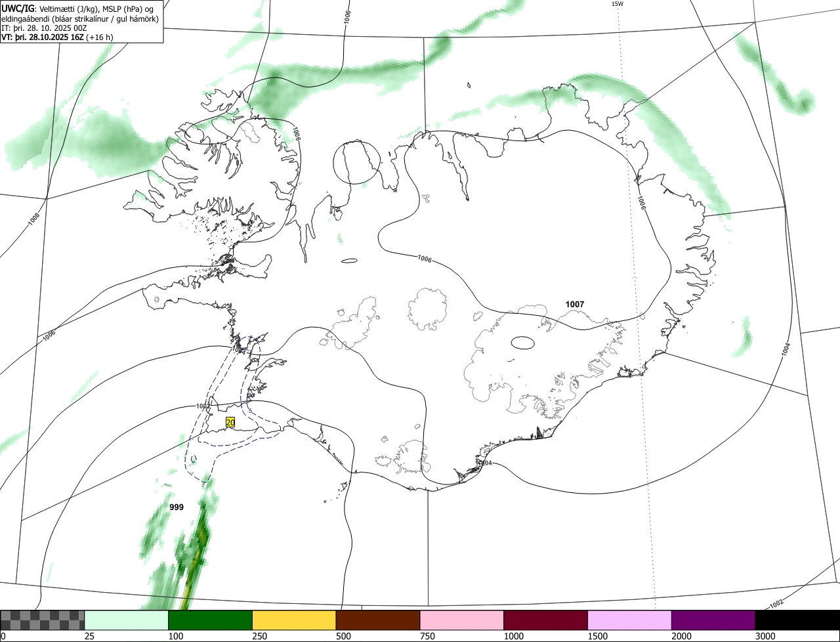
Task: Click the bold "1007" high pressure value
Action: tap(575, 305)
